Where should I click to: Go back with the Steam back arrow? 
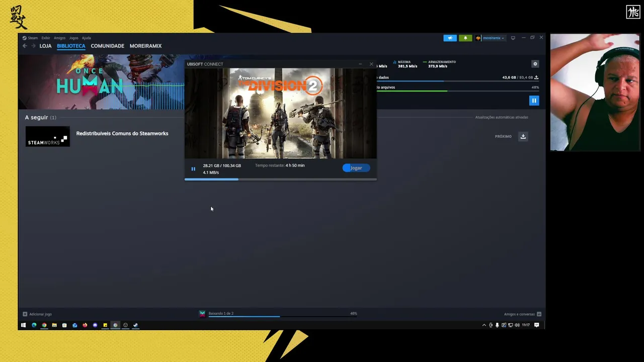coord(25,46)
